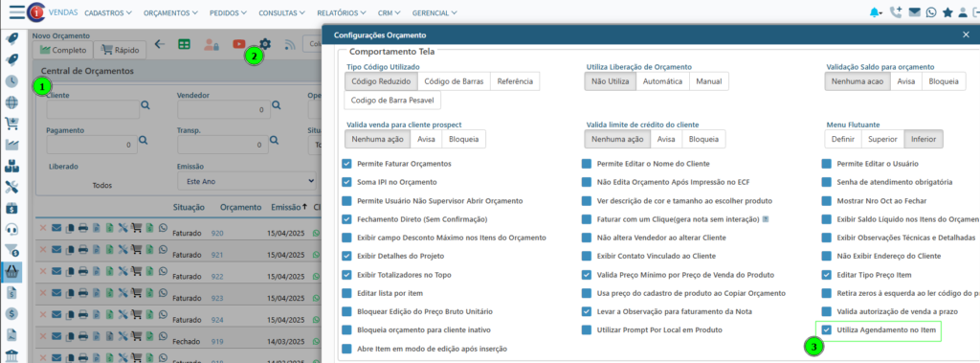
Task: Open the hamburger menu icon
Action: (x=17, y=11)
